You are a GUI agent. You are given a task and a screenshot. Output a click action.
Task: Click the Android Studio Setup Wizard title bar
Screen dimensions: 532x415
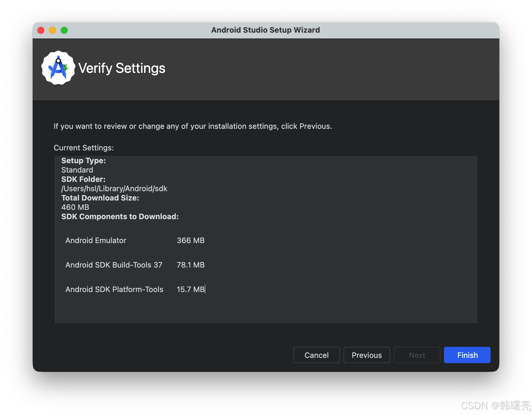pos(266,30)
